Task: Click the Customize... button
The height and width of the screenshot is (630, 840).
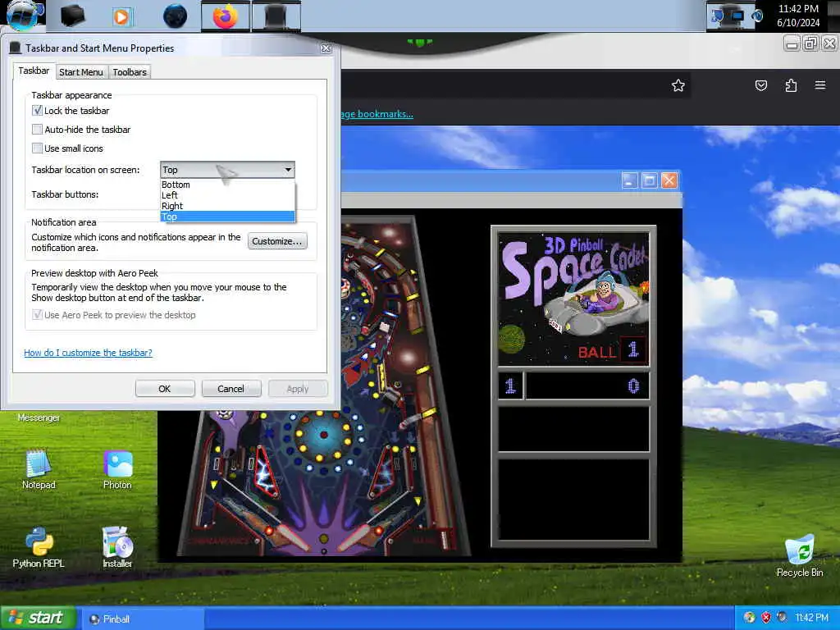Action: (x=277, y=242)
